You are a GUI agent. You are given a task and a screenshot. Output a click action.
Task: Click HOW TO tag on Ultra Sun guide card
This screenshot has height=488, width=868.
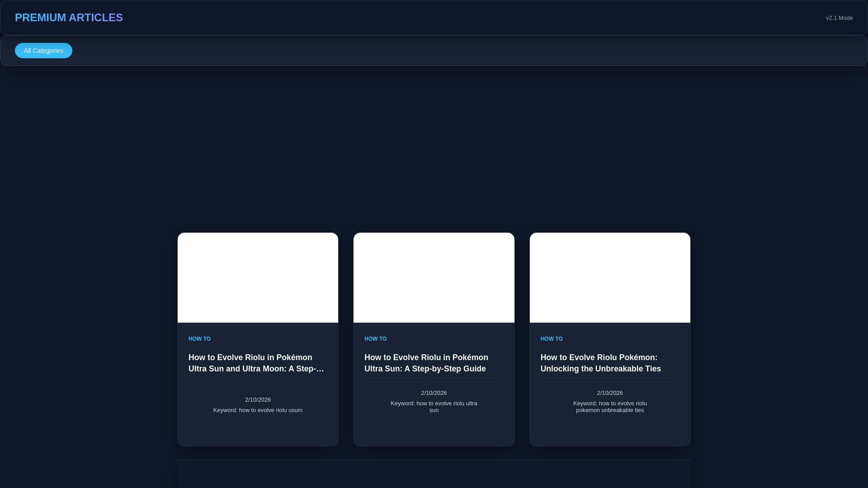click(375, 339)
